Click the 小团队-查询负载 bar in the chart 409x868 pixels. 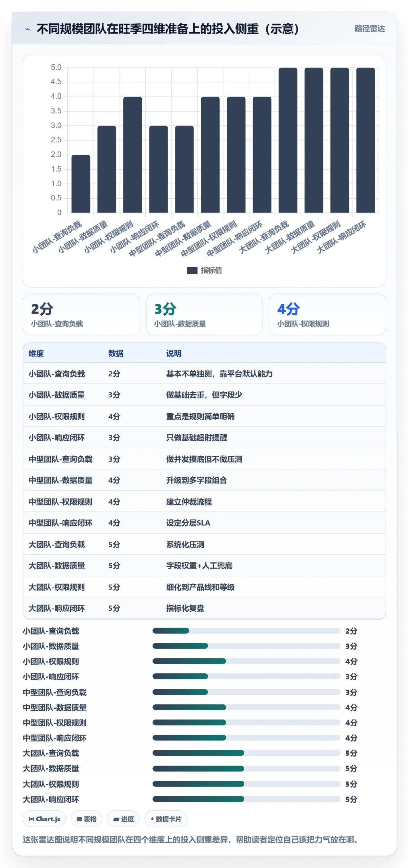click(x=81, y=184)
